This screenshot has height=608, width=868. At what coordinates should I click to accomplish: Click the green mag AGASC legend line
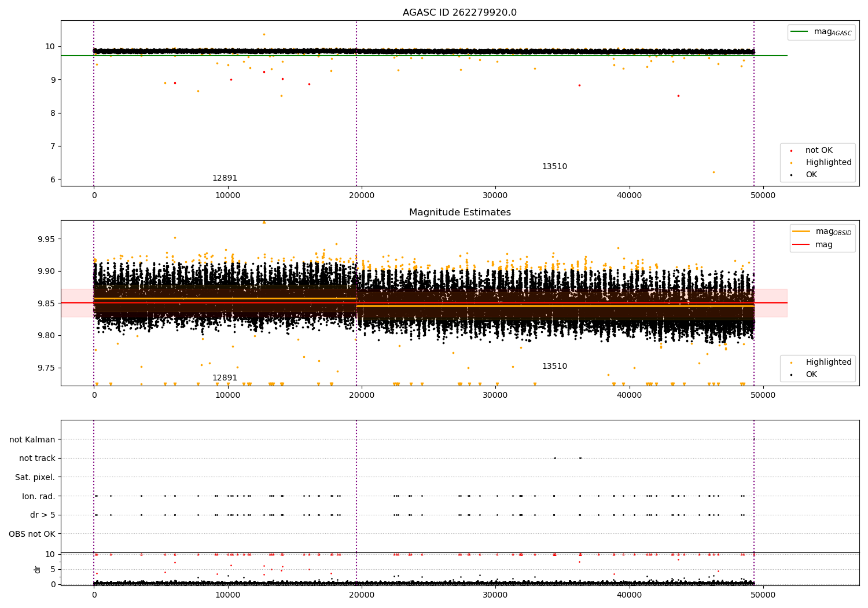point(800,32)
